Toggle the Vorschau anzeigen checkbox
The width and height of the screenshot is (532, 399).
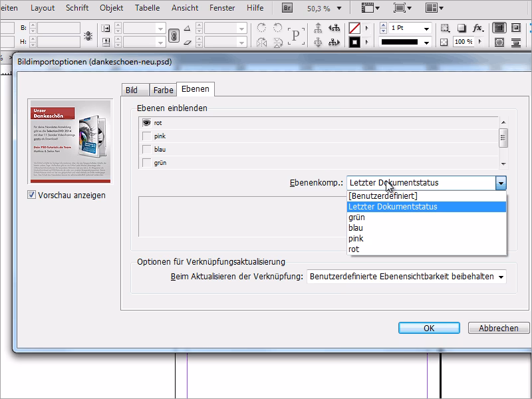[32, 195]
